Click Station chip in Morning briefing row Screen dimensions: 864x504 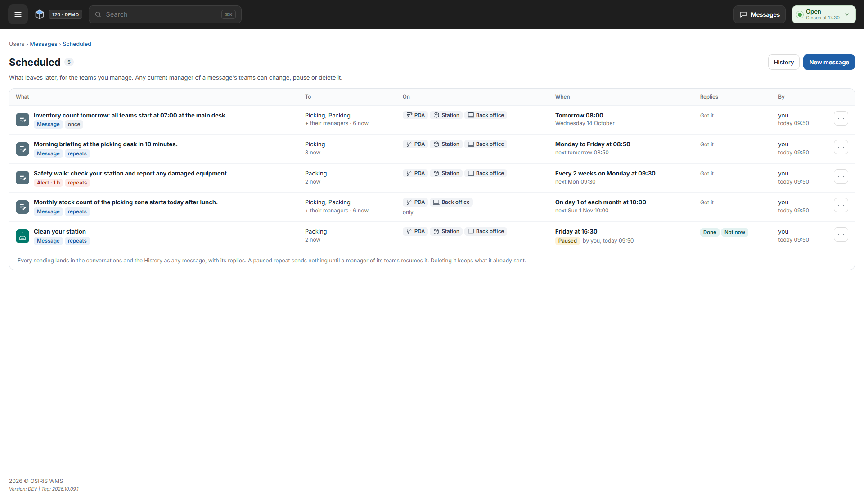click(x=446, y=144)
